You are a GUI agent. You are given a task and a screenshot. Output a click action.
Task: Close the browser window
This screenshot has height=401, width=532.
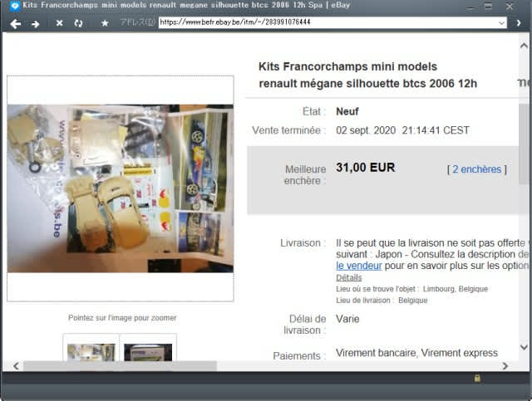coord(510,6)
